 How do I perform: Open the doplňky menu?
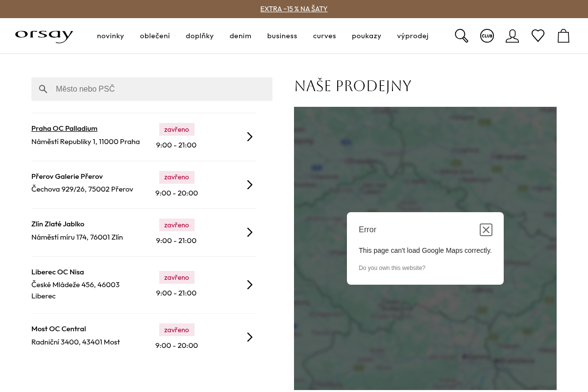coord(199,36)
